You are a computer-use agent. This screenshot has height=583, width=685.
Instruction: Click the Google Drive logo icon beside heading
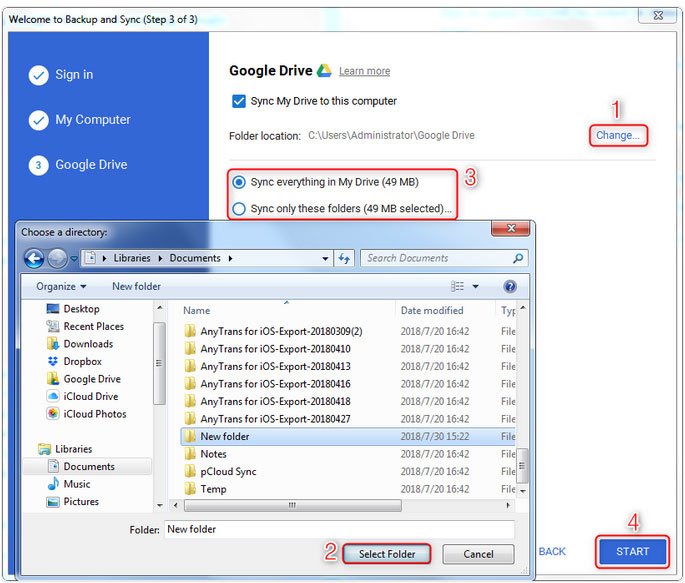point(324,70)
